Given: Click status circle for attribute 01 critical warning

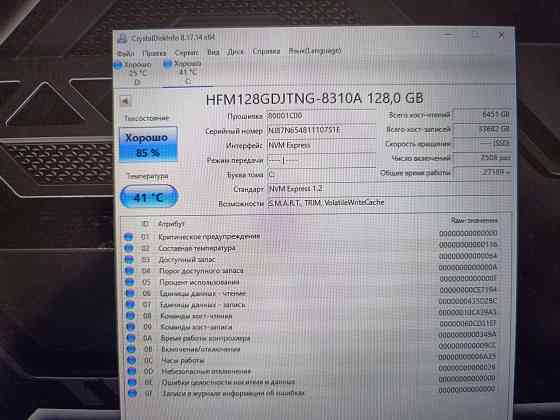Looking at the screenshot, I should point(128,237).
